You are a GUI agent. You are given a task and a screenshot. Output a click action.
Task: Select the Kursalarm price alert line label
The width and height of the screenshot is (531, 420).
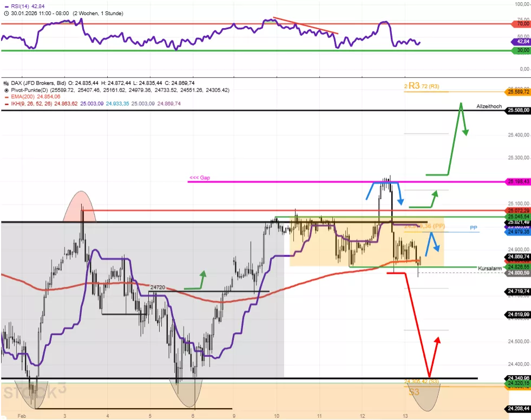[x=489, y=268]
